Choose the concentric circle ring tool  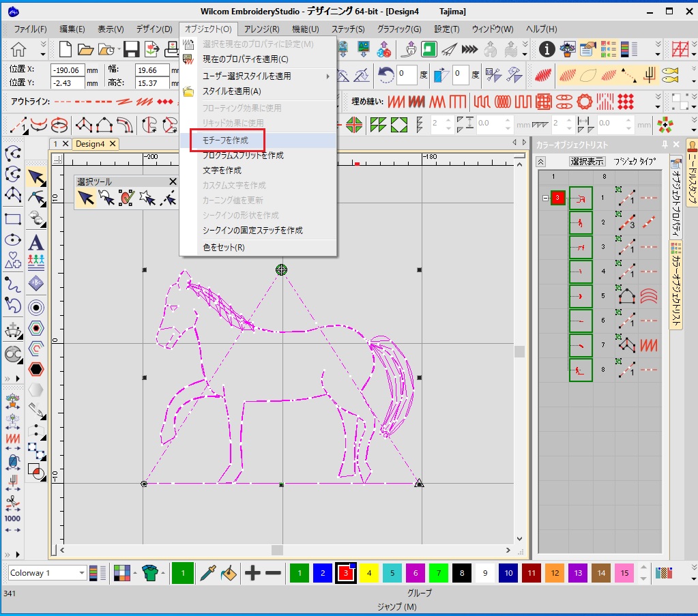(36, 307)
